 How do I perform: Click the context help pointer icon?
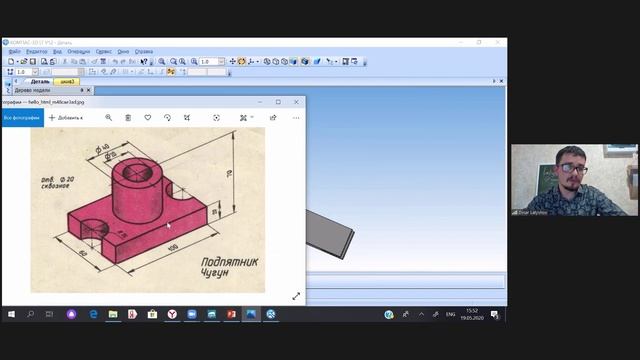pyautogui.click(x=144, y=62)
